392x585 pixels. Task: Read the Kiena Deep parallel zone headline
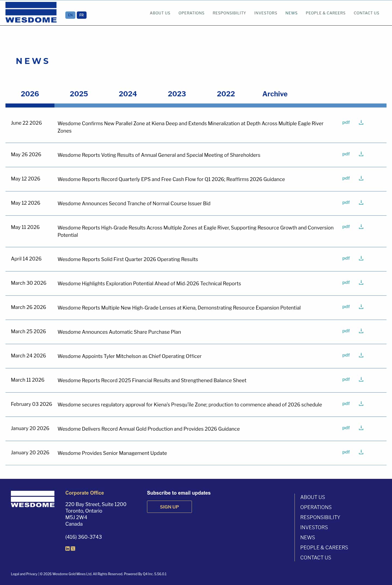[191, 127]
